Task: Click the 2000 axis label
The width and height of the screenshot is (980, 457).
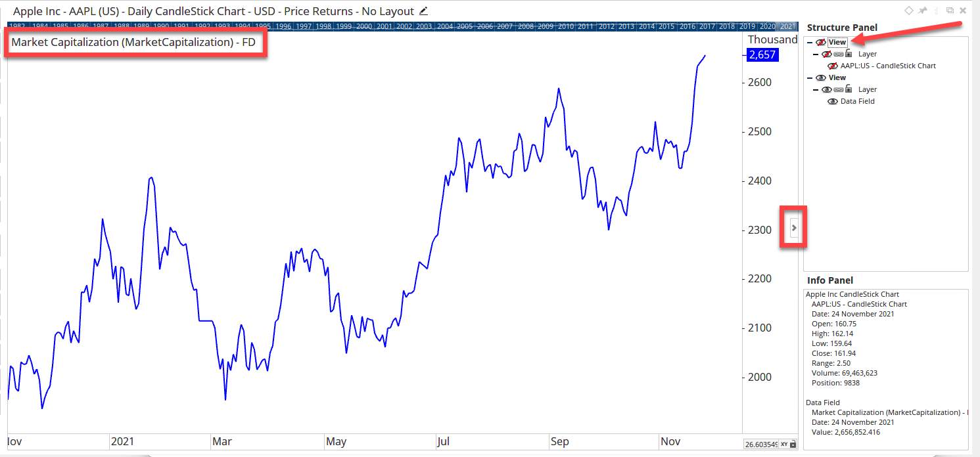Action: [x=761, y=378]
